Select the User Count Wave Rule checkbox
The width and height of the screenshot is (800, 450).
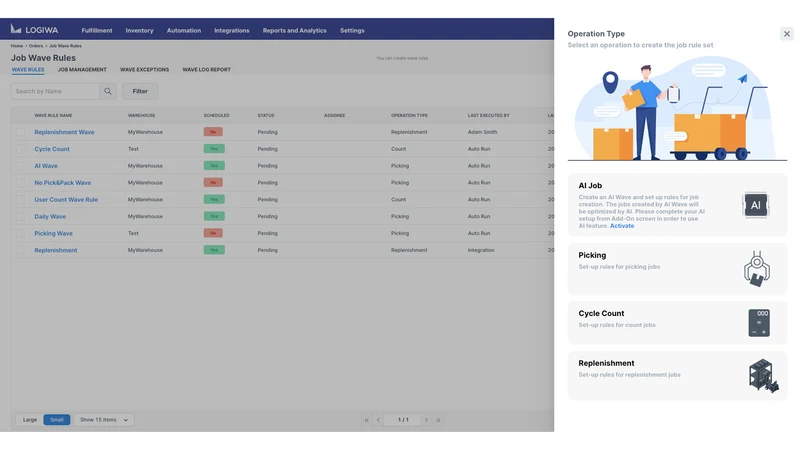(x=20, y=199)
